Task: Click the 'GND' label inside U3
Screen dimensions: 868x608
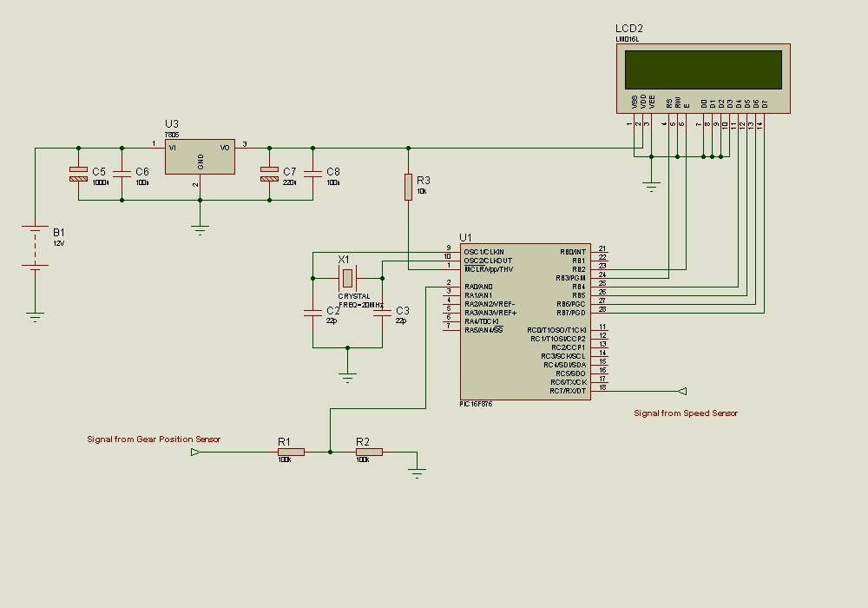Action: (x=201, y=162)
